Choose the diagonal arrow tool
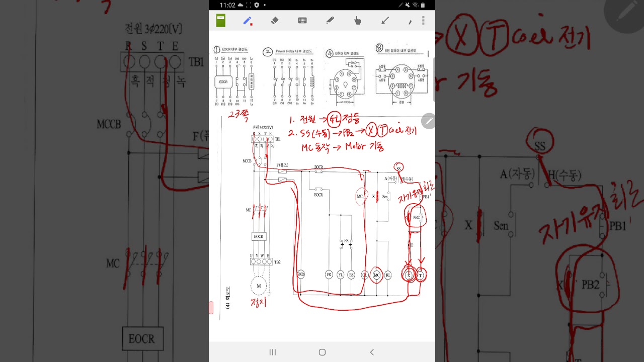This screenshot has width=644, height=362. (385, 21)
